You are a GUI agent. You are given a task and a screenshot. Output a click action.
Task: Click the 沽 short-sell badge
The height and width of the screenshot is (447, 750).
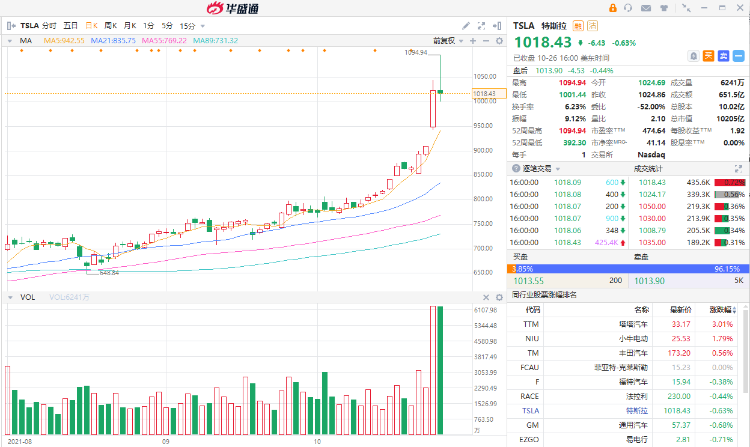[x=593, y=26]
